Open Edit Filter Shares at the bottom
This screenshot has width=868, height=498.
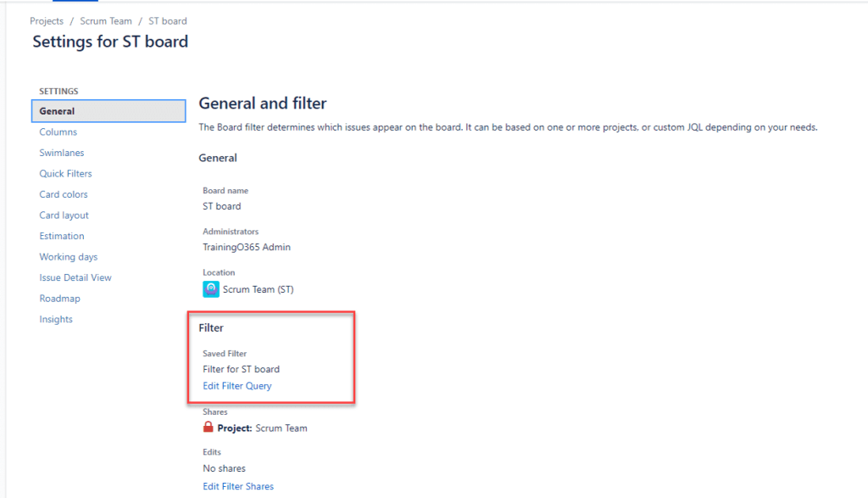pos(238,486)
